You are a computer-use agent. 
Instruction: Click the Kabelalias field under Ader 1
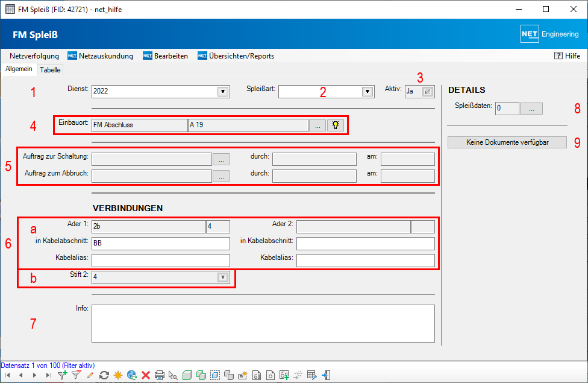coord(161,260)
